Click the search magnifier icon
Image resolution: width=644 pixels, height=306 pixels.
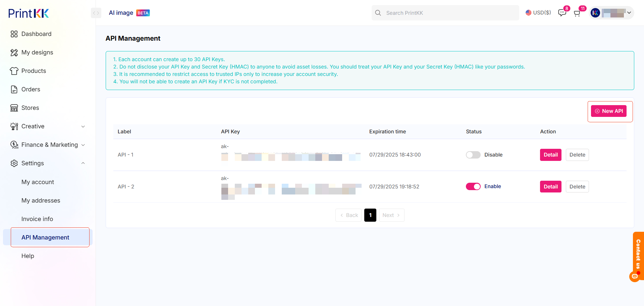(378, 13)
